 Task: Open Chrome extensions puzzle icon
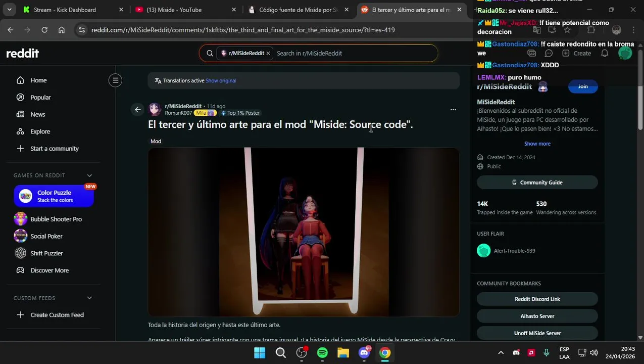pos(591,30)
